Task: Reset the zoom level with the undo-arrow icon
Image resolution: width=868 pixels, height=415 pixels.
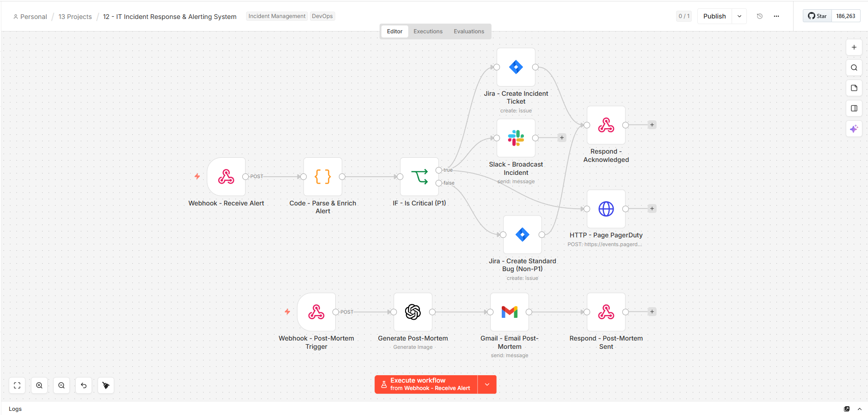Action: pos(84,385)
